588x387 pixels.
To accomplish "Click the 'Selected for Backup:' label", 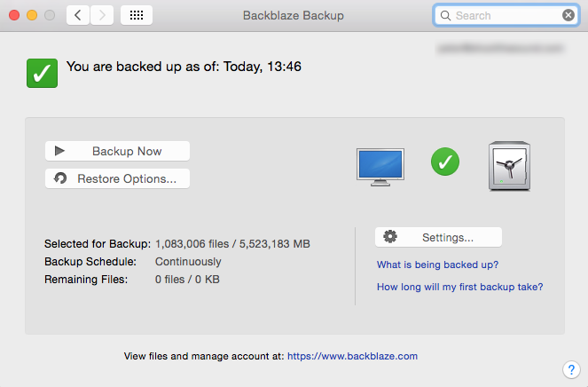I will (x=98, y=244).
